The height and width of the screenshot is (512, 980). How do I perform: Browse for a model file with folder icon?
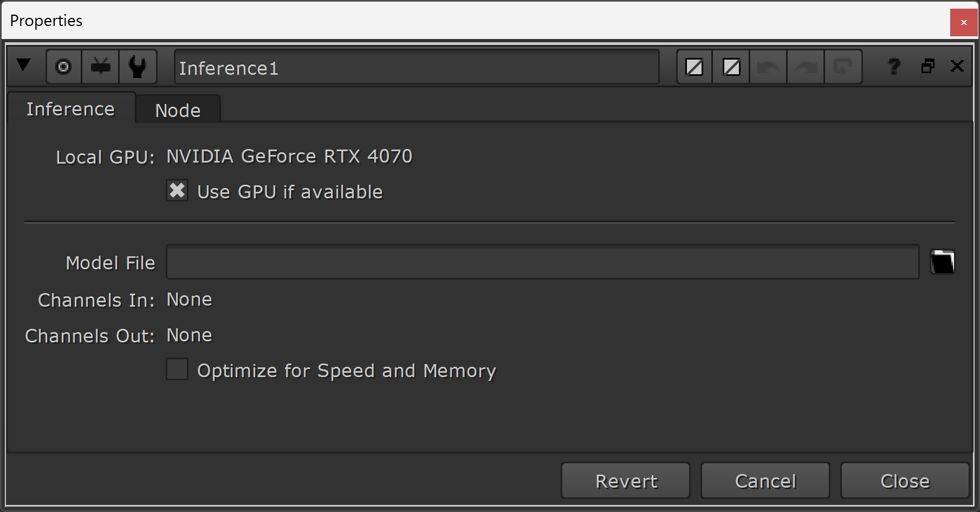click(942, 262)
